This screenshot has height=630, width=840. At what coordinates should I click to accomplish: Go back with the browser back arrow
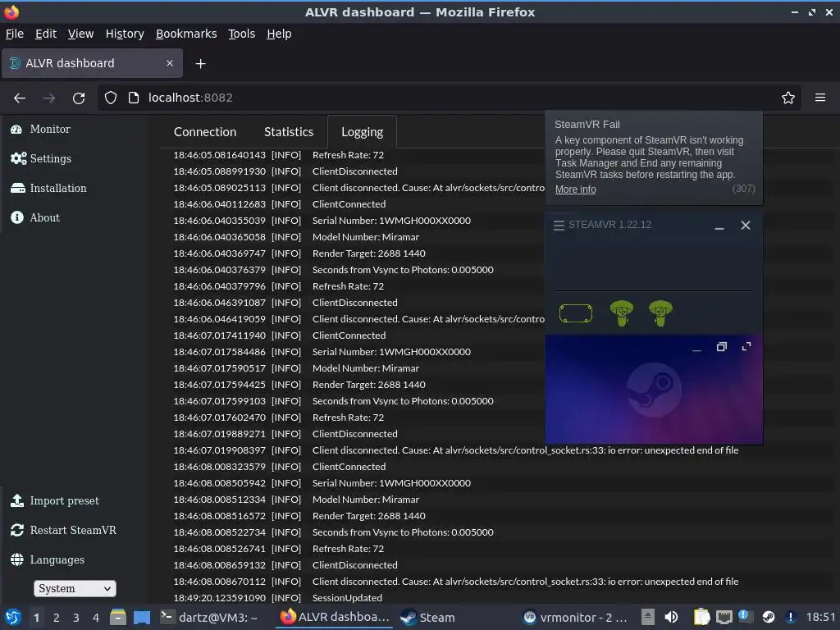click(x=20, y=98)
